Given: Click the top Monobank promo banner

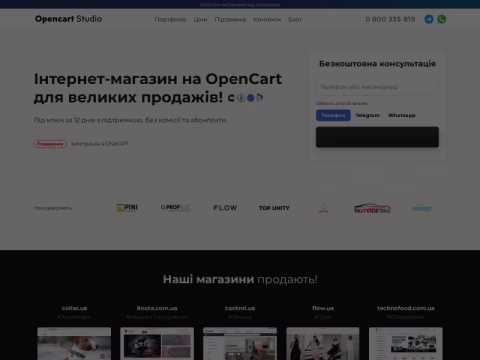Looking at the screenshot, I should click(240, 5).
